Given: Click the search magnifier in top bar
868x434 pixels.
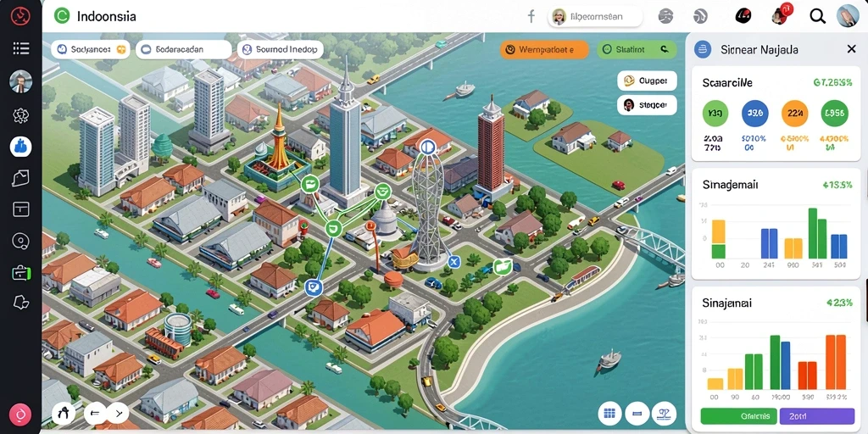Looking at the screenshot, I should pos(818,17).
